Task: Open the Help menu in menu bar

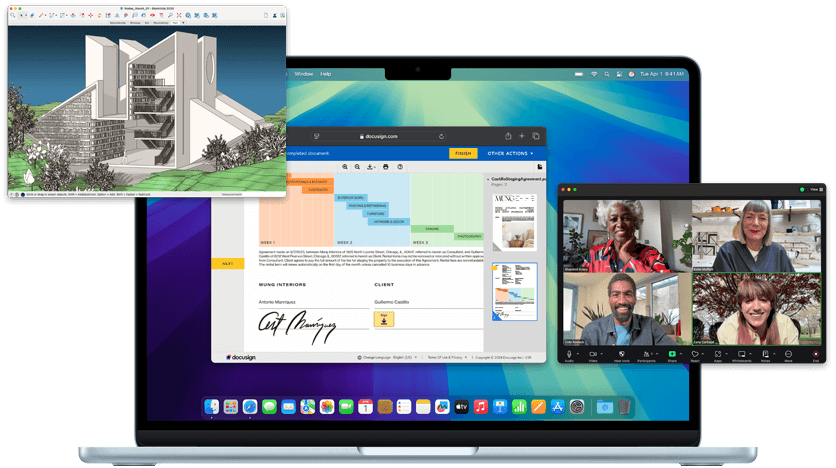Action: tap(326, 74)
